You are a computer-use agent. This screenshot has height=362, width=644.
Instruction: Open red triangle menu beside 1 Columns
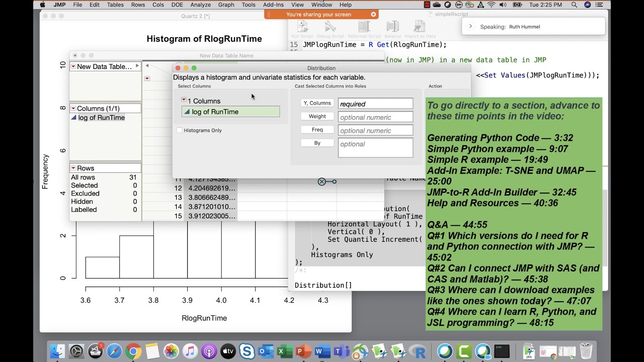click(x=184, y=100)
